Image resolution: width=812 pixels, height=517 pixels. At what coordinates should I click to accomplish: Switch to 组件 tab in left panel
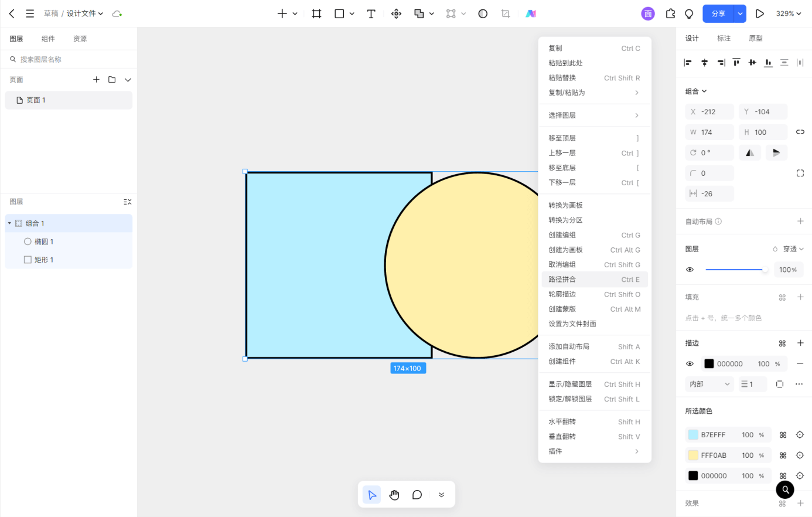[48, 39]
